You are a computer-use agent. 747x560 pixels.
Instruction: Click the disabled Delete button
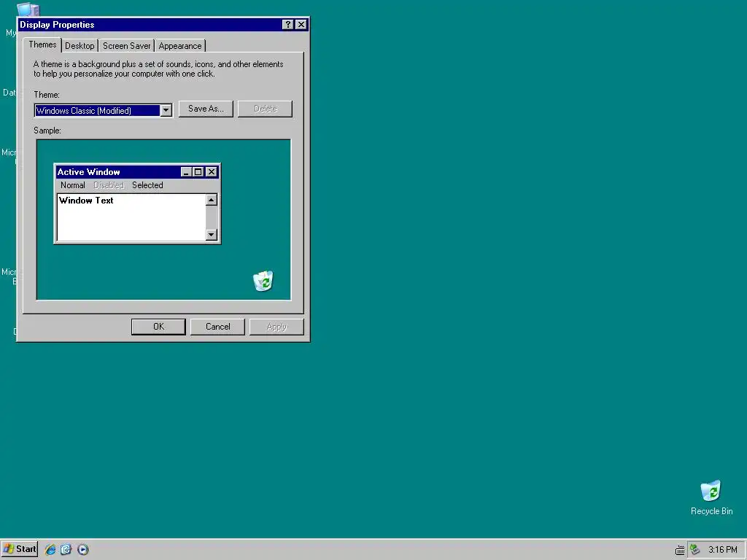pos(265,109)
